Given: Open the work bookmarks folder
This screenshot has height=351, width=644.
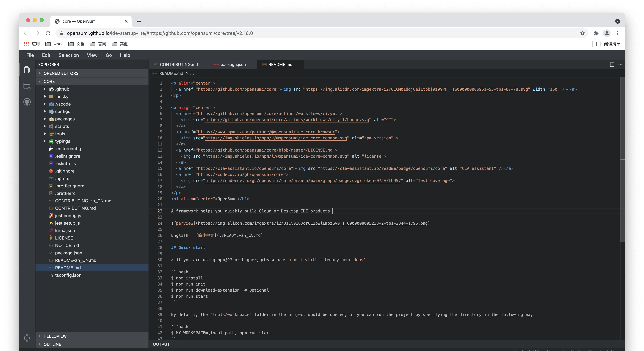Looking at the screenshot, I should point(54,44).
